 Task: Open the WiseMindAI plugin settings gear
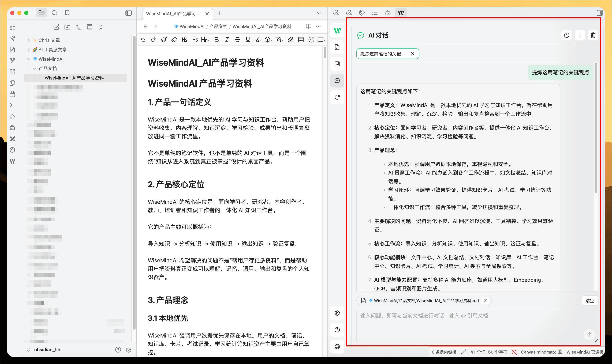click(x=337, y=313)
